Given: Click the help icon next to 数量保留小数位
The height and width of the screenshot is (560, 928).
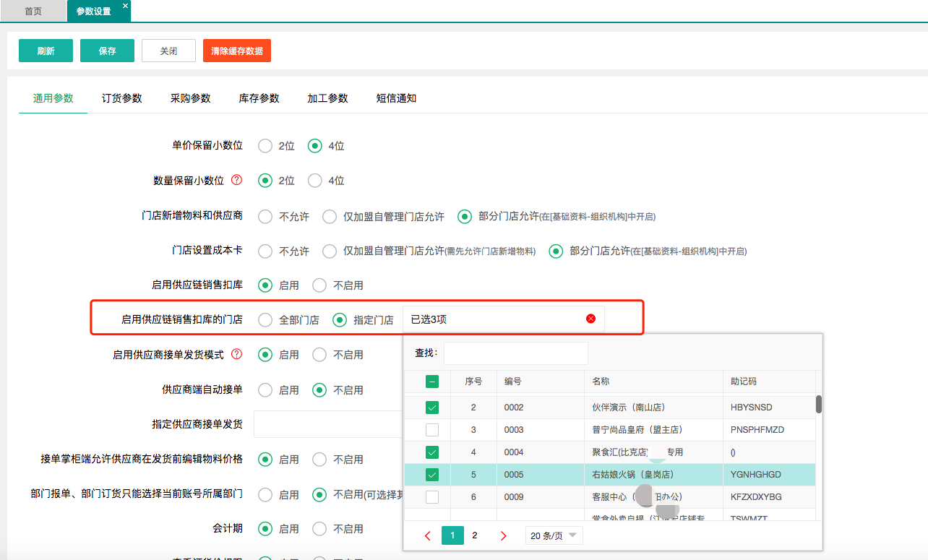Looking at the screenshot, I should point(236,180).
